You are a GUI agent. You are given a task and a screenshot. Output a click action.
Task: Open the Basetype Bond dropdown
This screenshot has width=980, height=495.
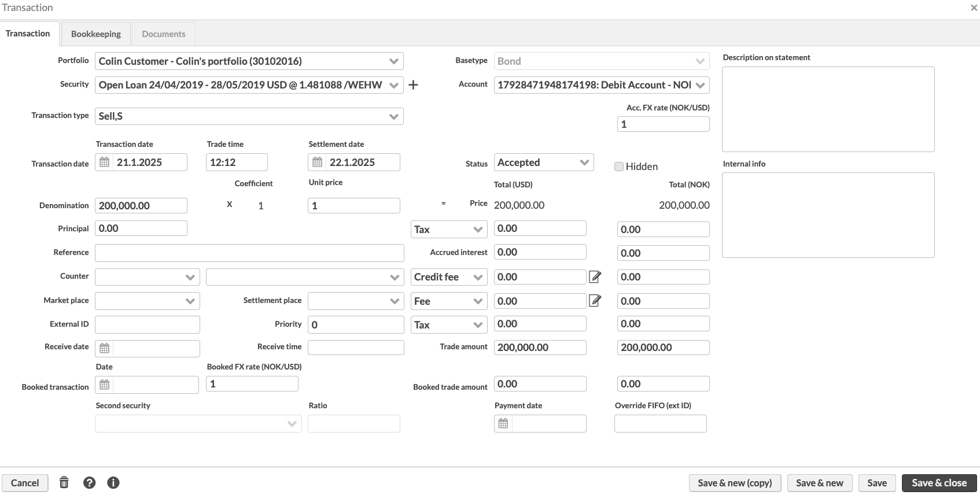602,61
